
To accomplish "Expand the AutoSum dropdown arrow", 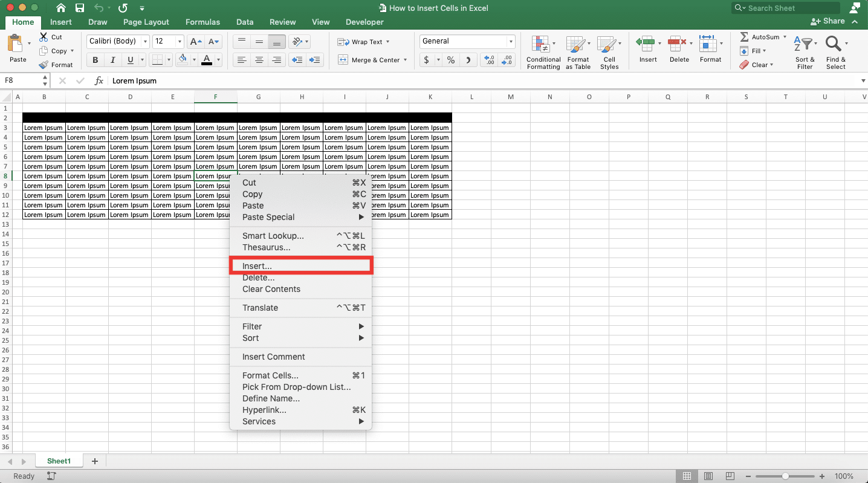I will point(785,37).
